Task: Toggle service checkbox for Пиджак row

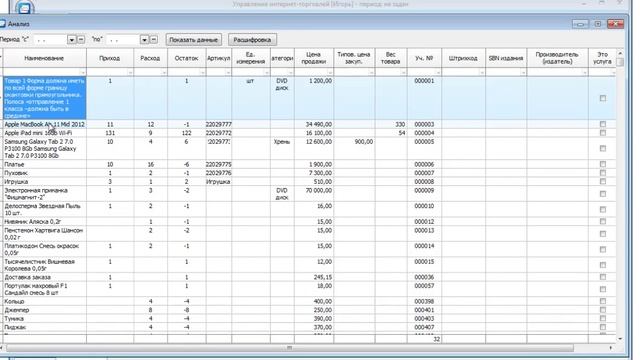Action: click(603, 327)
